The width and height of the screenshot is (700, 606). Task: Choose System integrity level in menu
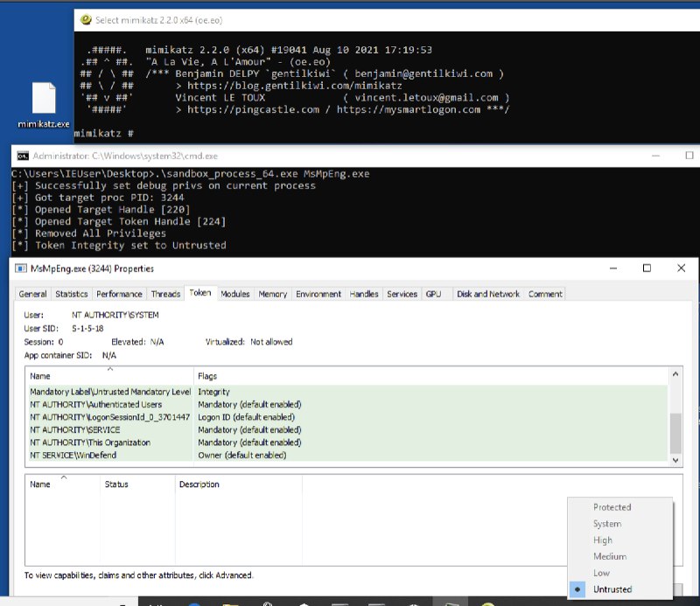pyautogui.click(x=620, y=524)
